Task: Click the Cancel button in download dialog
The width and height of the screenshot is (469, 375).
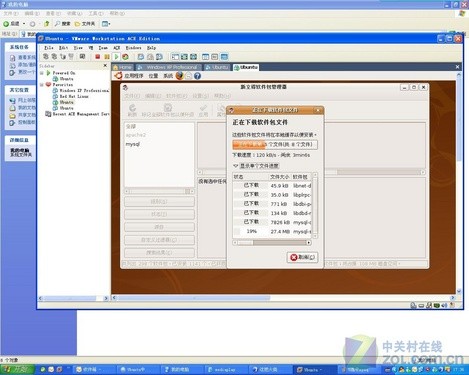Action: coord(302,257)
